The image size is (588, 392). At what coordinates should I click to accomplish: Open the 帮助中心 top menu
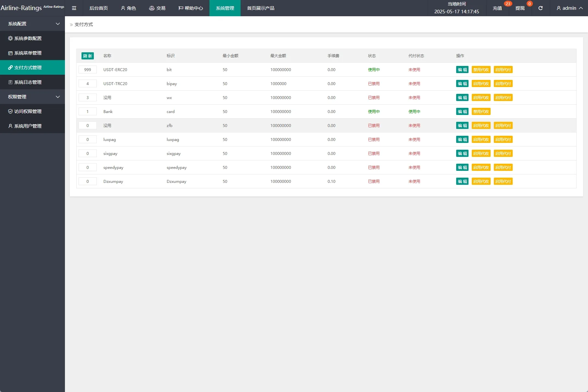point(191,8)
